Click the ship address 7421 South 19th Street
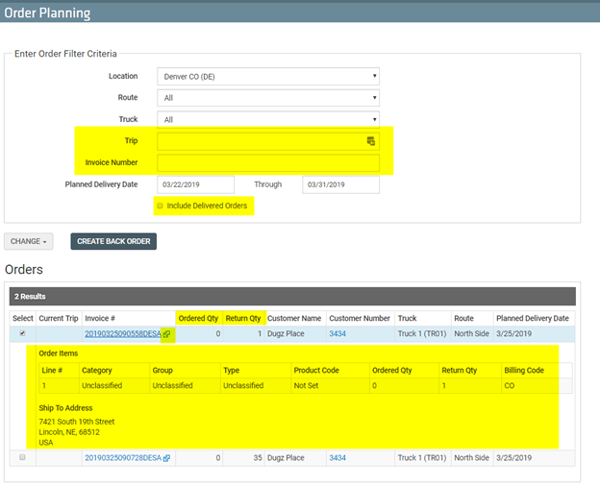 (x=77, y=422)
